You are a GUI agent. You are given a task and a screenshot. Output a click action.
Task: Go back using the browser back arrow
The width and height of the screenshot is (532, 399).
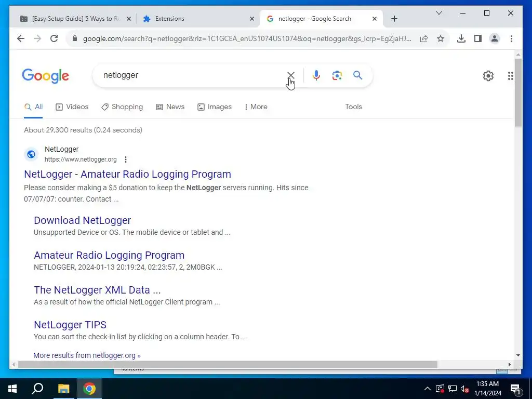point(21,38)
